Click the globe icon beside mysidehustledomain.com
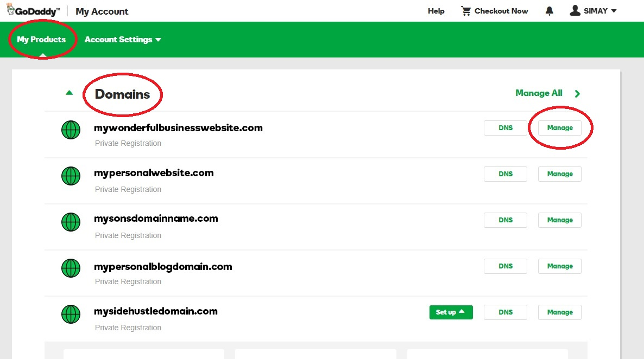The width and height of the screenshot is (644, 359). (x=71, y=314)
